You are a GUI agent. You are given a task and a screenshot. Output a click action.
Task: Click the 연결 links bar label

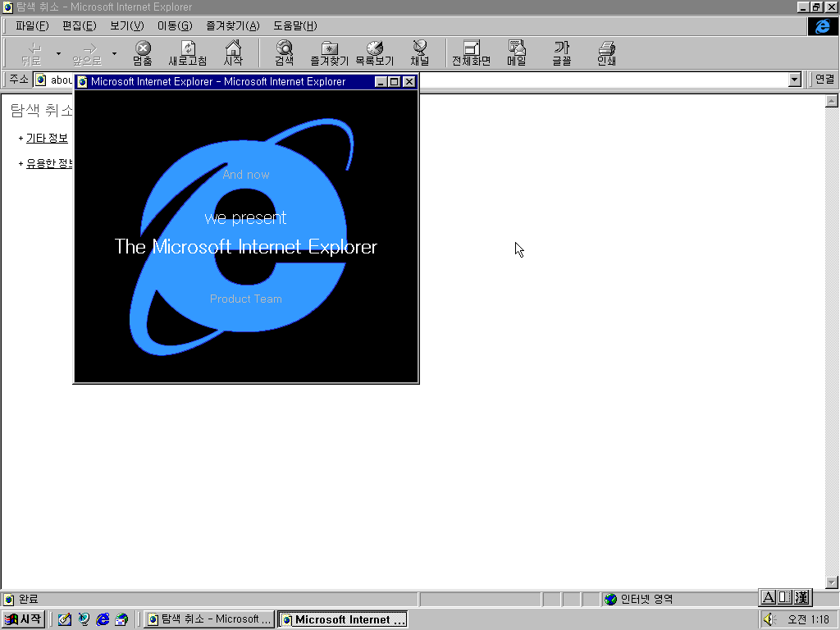[824, 80]
